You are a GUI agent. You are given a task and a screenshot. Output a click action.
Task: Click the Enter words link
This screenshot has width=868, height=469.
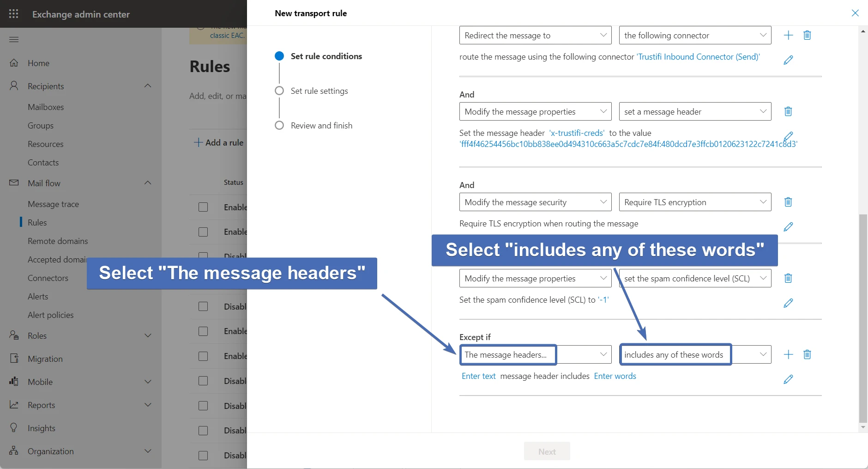coord(615,376)
